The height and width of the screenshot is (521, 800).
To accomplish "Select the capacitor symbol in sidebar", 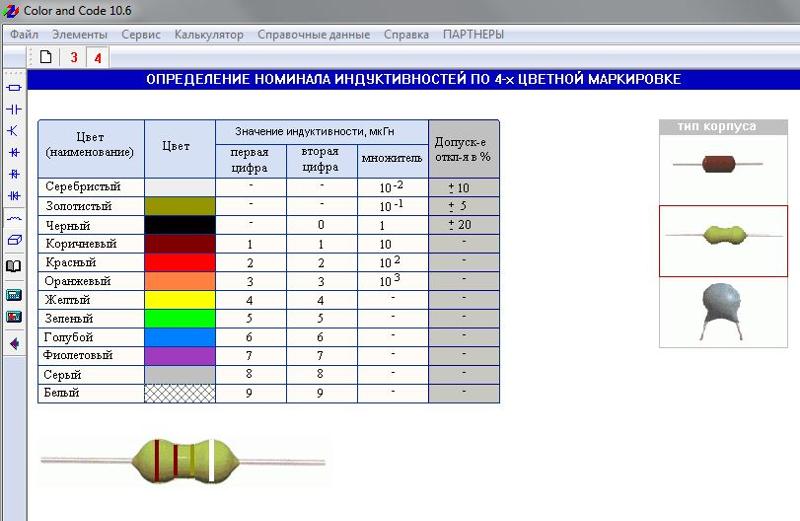I will tap(14, 109).
